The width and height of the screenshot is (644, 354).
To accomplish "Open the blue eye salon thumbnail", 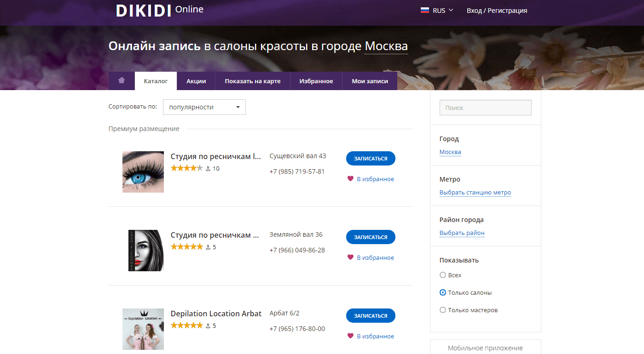I will coord(143,172).
